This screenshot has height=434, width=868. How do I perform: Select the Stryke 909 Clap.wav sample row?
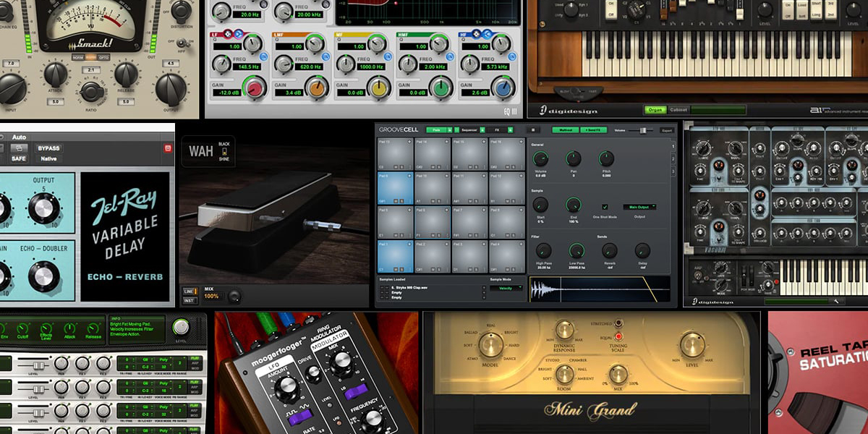point(432,287)
